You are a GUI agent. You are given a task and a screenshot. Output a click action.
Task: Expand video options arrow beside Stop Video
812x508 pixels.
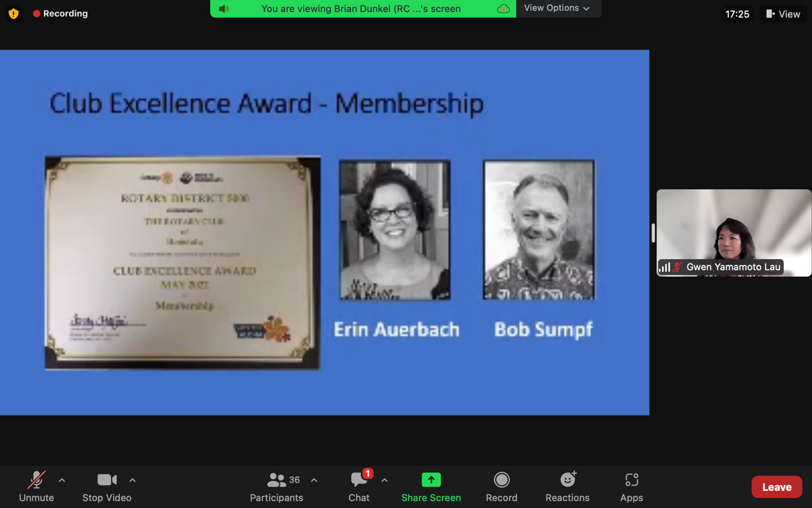[133, 481]
